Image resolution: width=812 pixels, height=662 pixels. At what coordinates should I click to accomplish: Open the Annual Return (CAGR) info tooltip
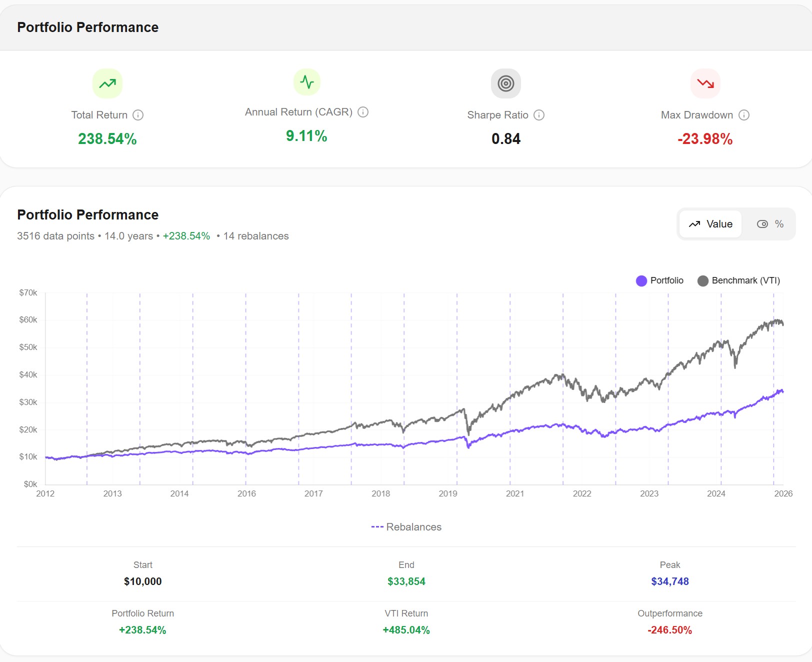[x=362, y=112]
